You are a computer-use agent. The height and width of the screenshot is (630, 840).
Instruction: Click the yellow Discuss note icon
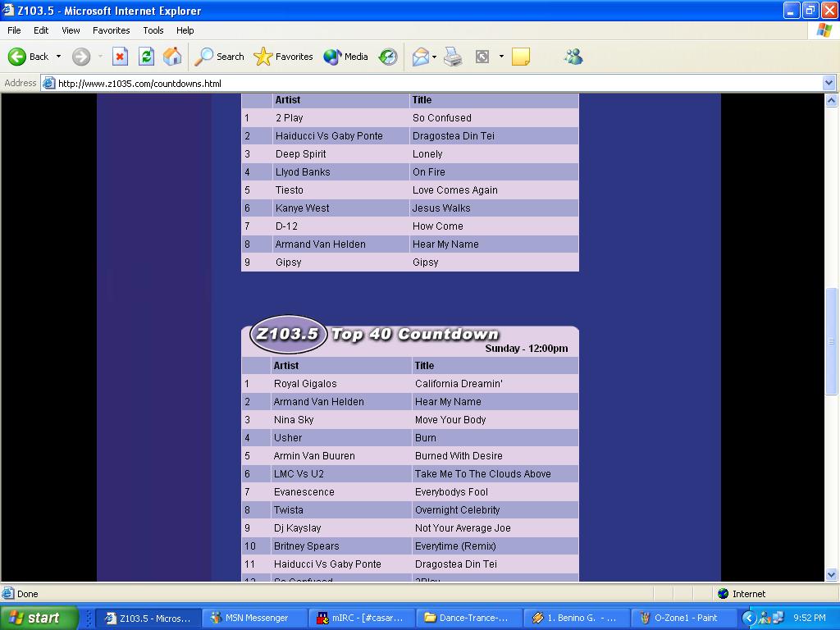coord(521,57)
